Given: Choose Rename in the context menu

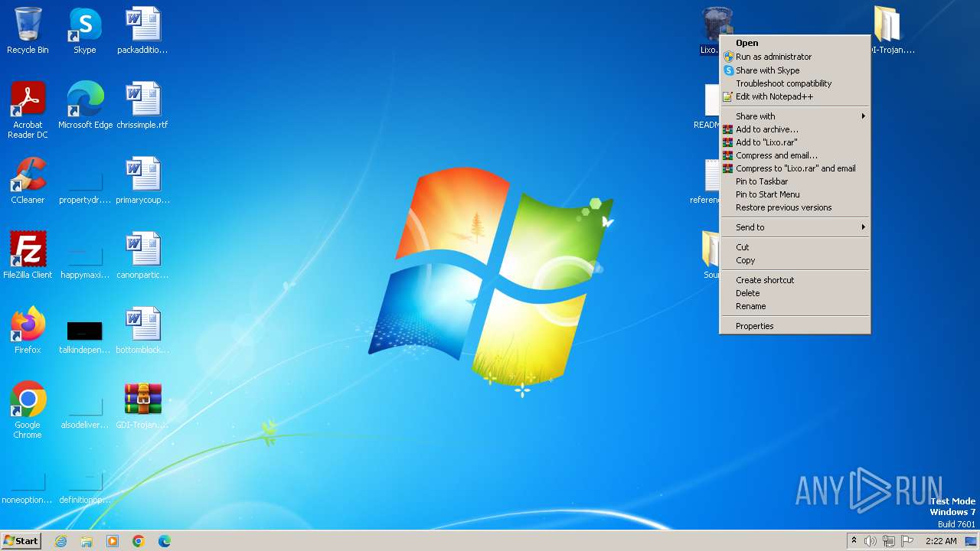Looking at the screenshot, I should coord(795,306).
